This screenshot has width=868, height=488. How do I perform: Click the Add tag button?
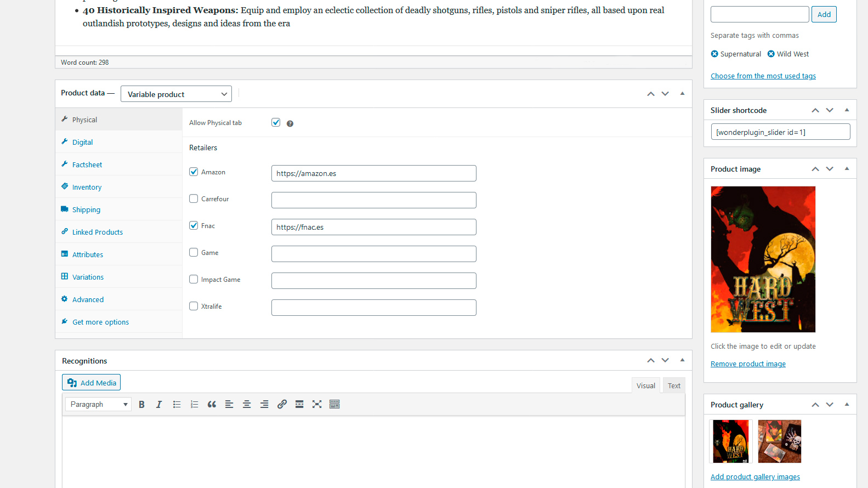pyautogui.click(x=824, y=14)
